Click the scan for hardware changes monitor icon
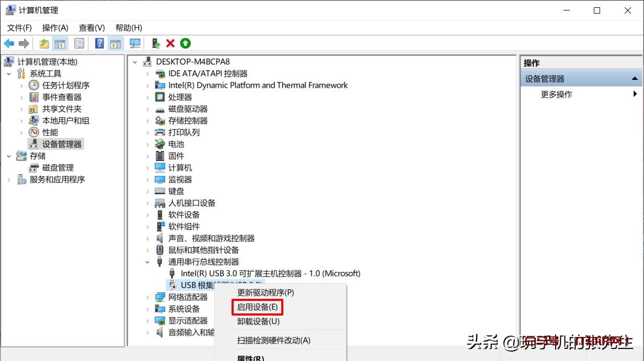The width and height of the screenshot is (644, 361). tap(135, 43)
